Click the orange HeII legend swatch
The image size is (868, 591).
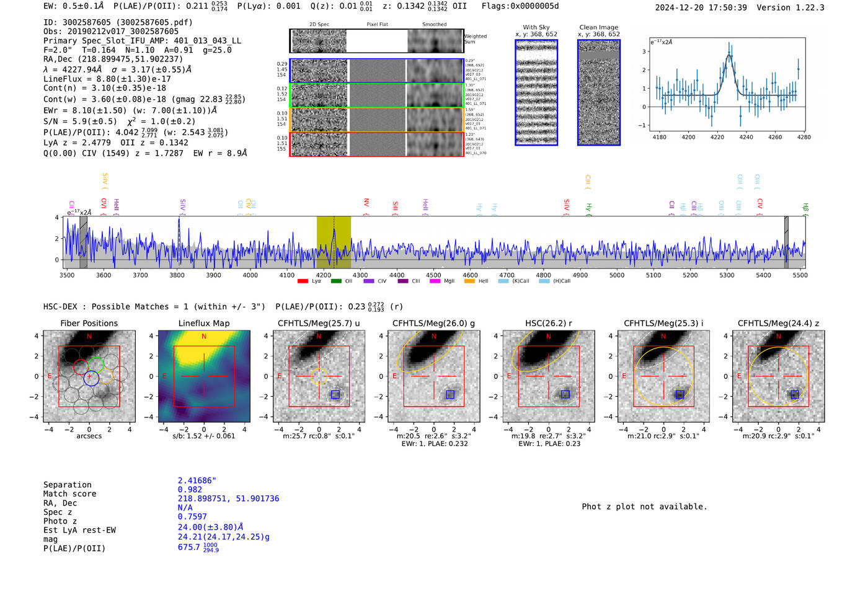[x=469, y=281]
